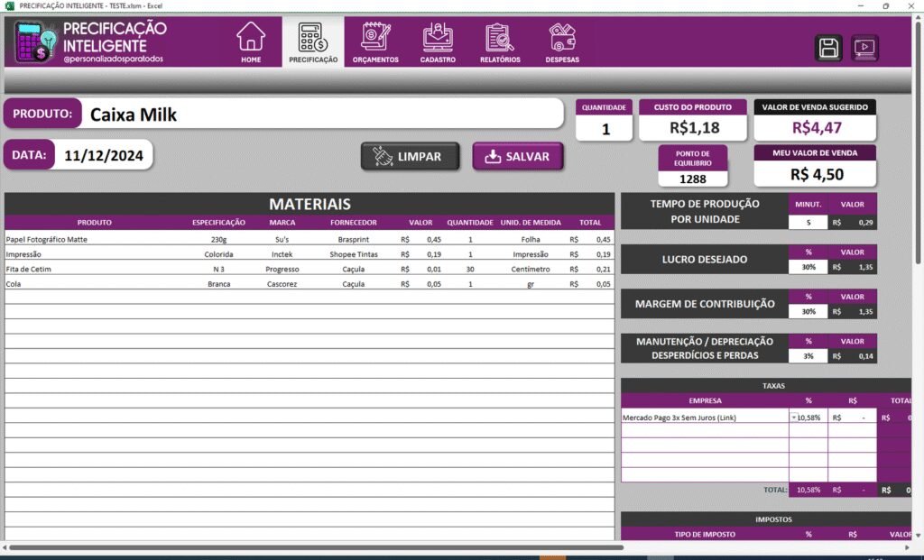Click the date field 11/12/2024
Image resolution: width=924 pixels, height=560 pixels.
[104, 155]
